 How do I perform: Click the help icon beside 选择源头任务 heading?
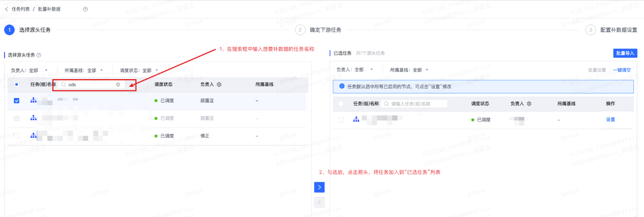pos(39,55)
